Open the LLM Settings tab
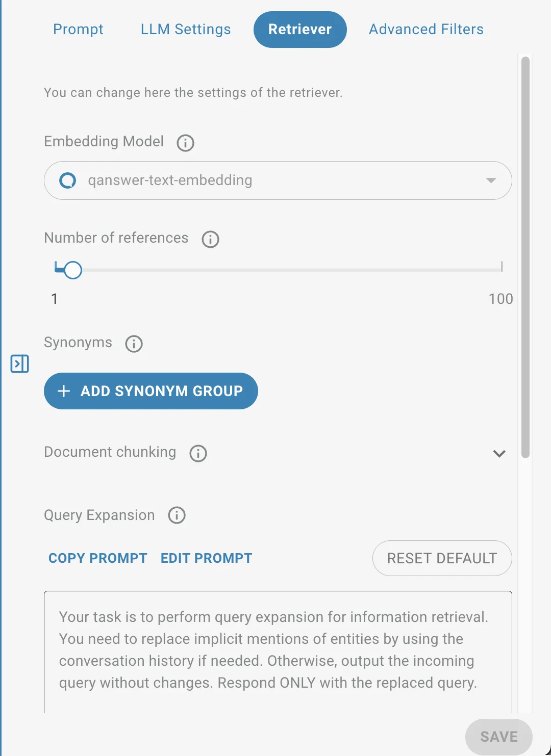This screenshot has width=551, height=756. click(x=186, y=30)
